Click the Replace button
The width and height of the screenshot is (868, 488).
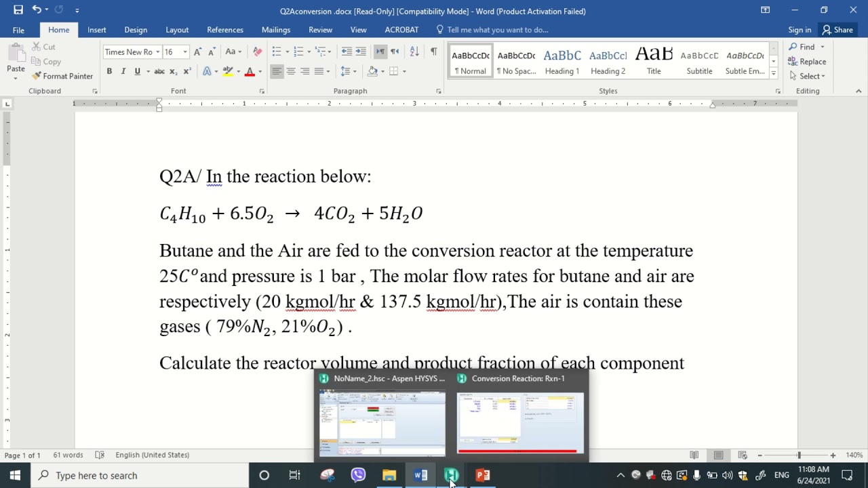point(807,62)
